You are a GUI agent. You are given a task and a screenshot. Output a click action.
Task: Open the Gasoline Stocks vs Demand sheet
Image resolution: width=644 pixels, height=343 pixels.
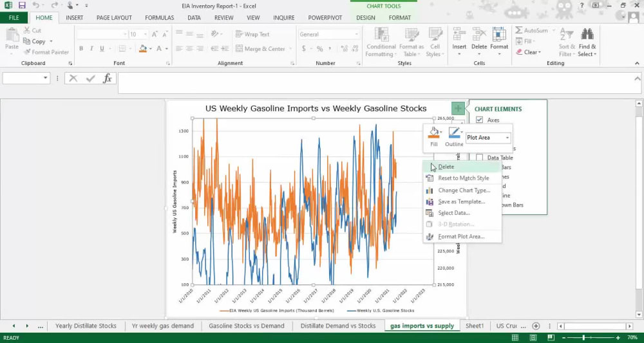point(247,326)
